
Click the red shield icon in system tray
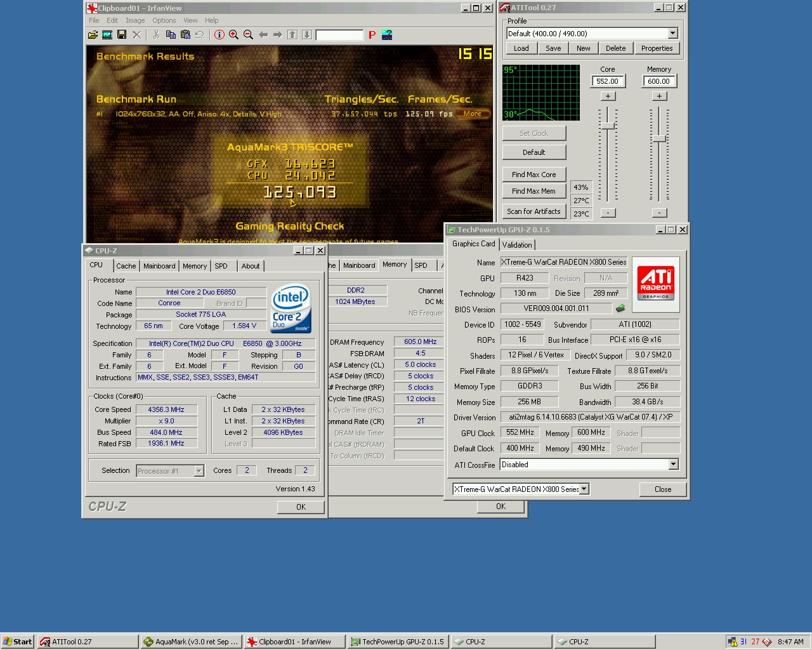point(766,642)
